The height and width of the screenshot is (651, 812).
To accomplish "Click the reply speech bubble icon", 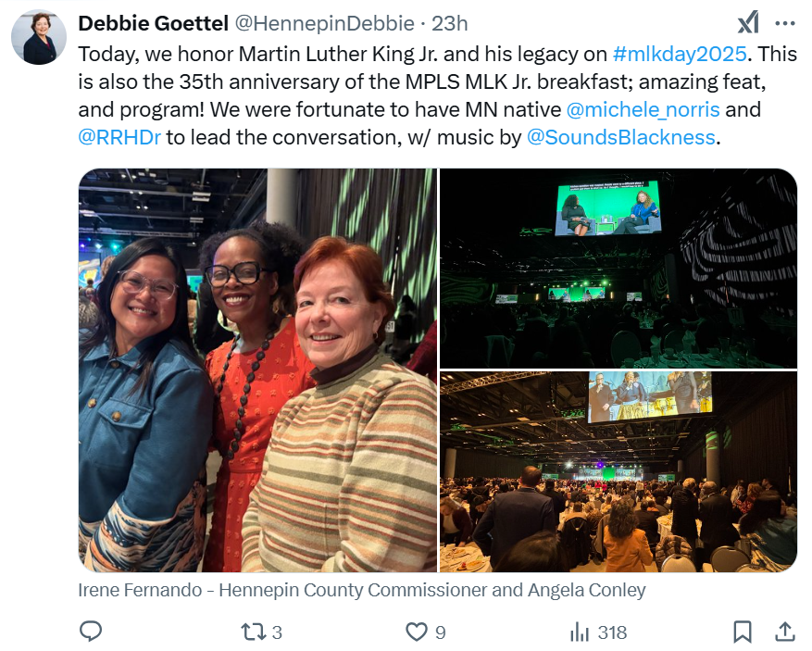I will (x=91, y=632).
